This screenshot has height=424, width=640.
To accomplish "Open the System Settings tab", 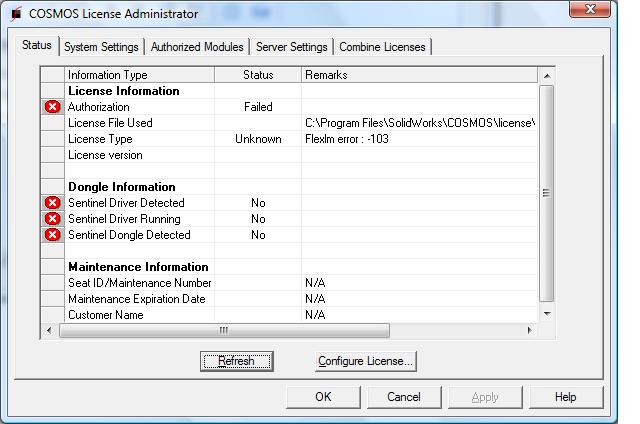I will pyautogui.click(x=101, y=47).
